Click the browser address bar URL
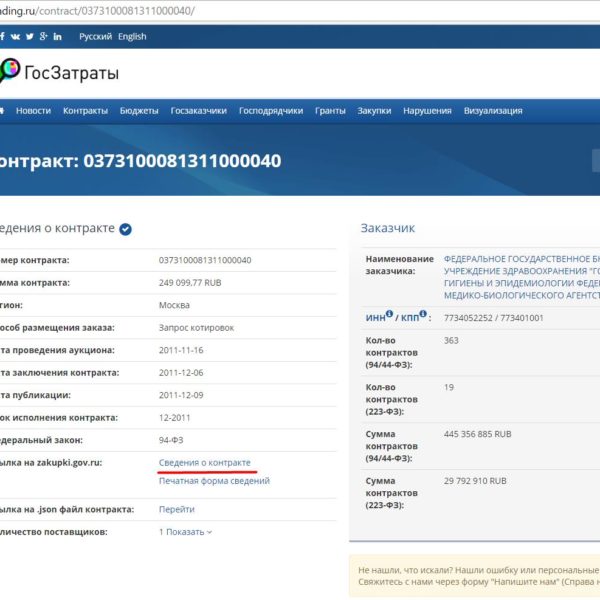This screenshot has width=600, height=600. 97,11
